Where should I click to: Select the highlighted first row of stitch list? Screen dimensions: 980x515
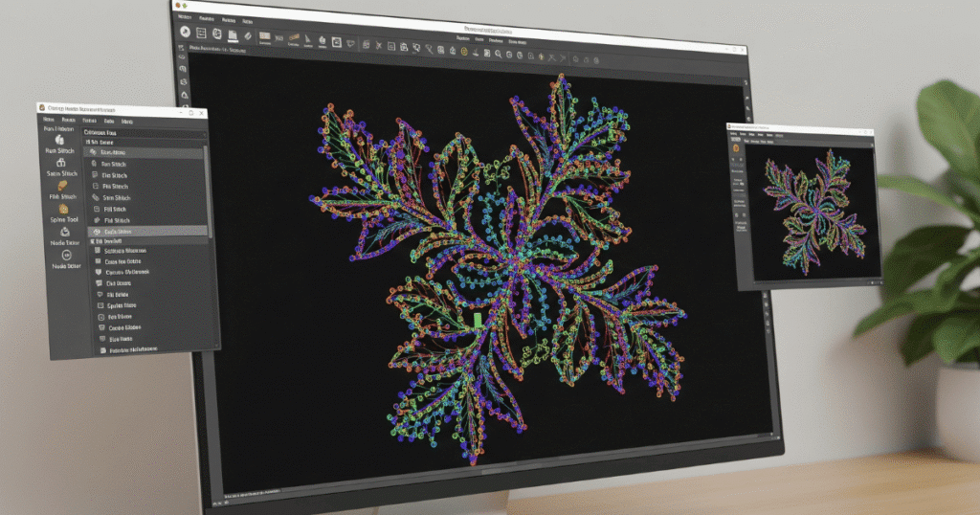pos(145,152)
